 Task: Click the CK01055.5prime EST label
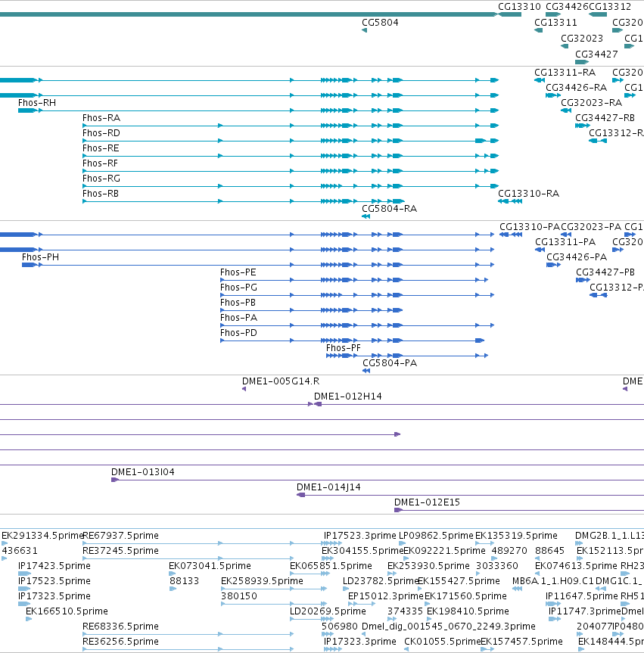coord(442,642)
